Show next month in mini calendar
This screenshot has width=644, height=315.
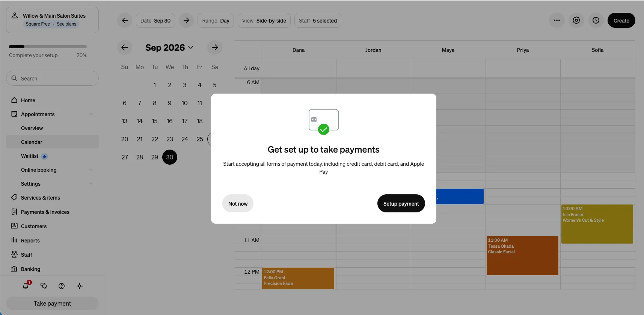click(x=215, y=47)
